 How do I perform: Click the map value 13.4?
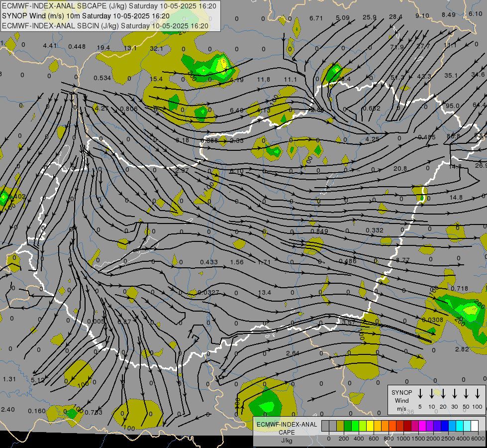(264, 293)
